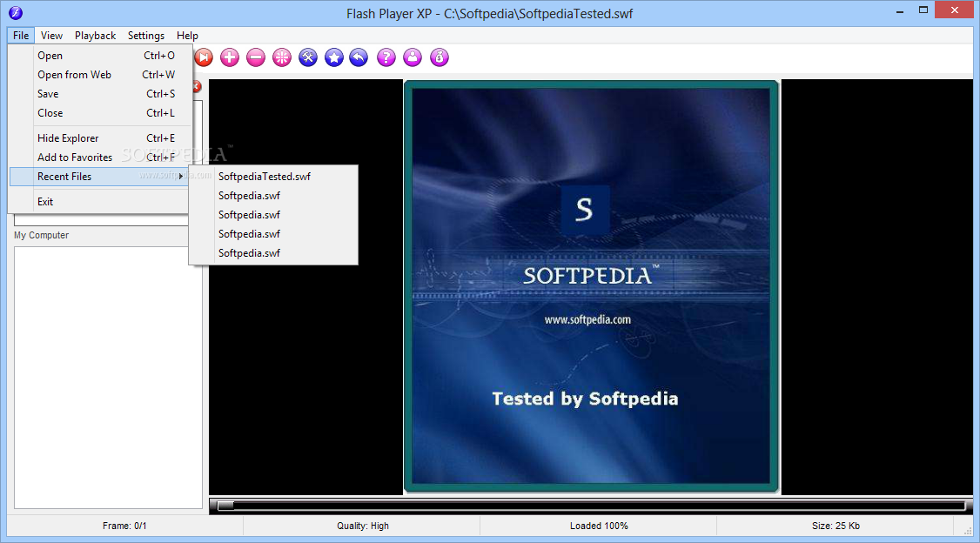The image size is (980, 543).
Task: Open help via purple question mark icon
Action: (386, 57)
